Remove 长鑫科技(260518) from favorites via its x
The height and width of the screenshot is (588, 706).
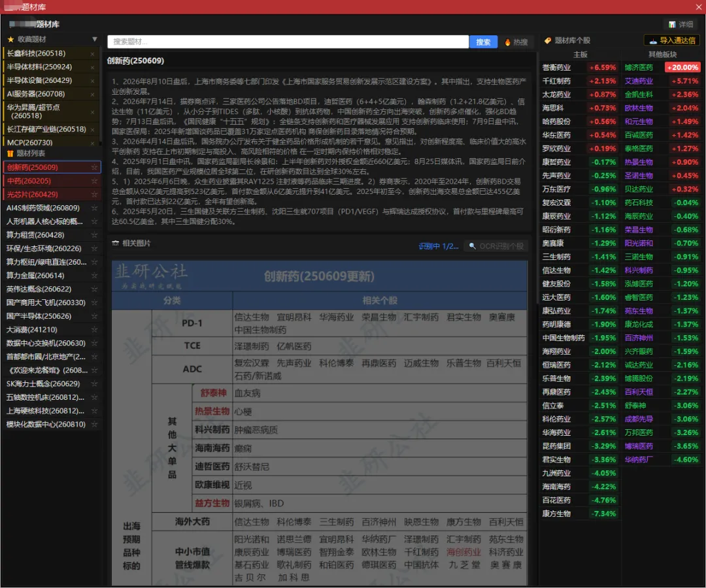click(92, 54)
